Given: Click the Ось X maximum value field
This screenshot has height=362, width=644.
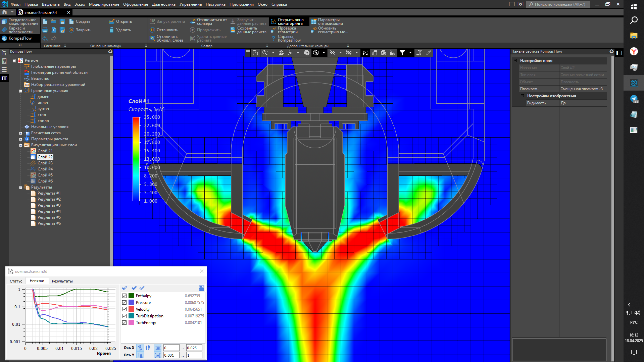Looking at the screenshot, I should coord(194,348).
